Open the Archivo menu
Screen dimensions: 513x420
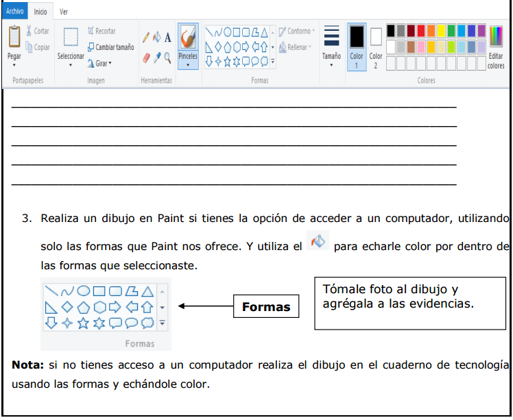(15, 12)
